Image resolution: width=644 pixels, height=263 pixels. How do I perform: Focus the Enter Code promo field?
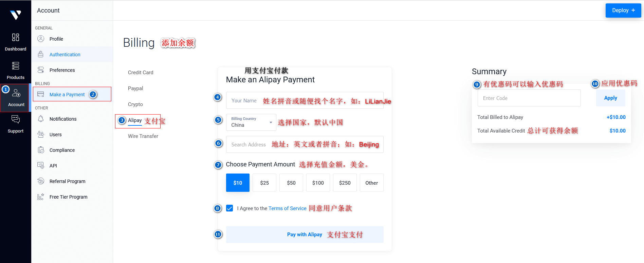[529, 98]
